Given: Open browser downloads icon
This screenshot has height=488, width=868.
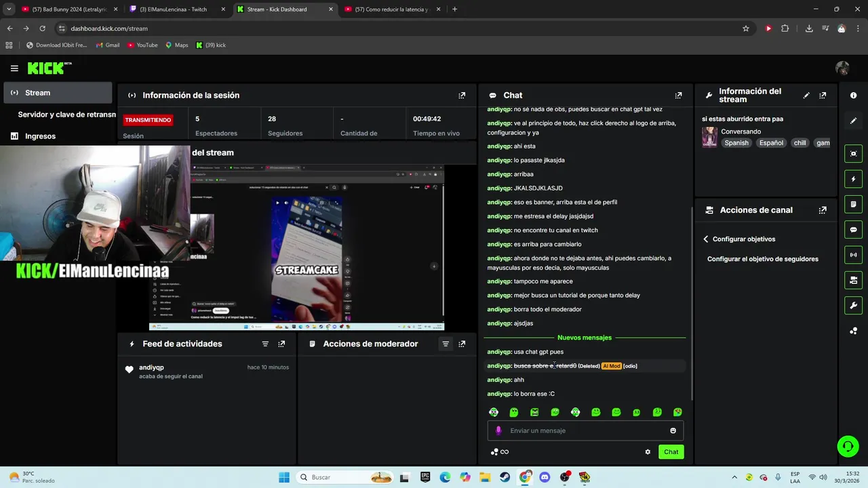Looking at the screenshot, I should 809,28.
